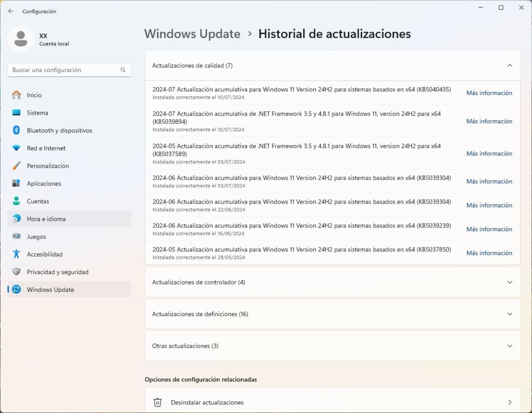Click the Inicio home icon

tap(16, 95)
